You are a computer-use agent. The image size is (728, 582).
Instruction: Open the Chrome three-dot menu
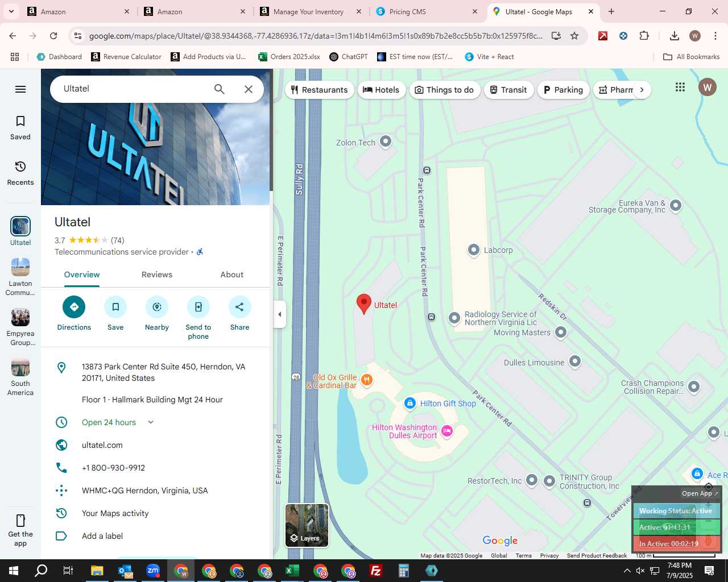click(715, 36)
